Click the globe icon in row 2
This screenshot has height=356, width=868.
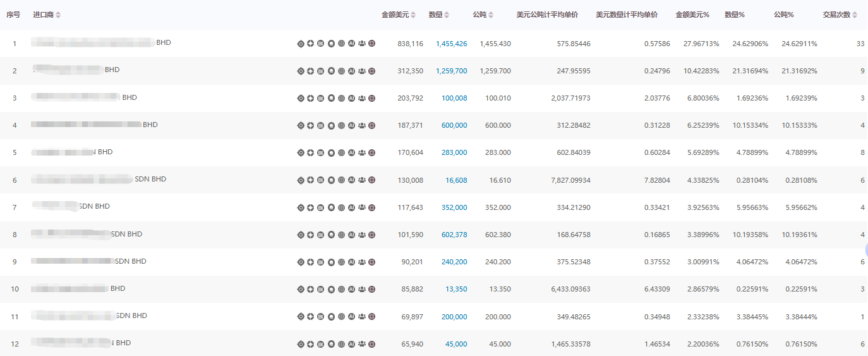pyautogui.click(x=341, y=71)
